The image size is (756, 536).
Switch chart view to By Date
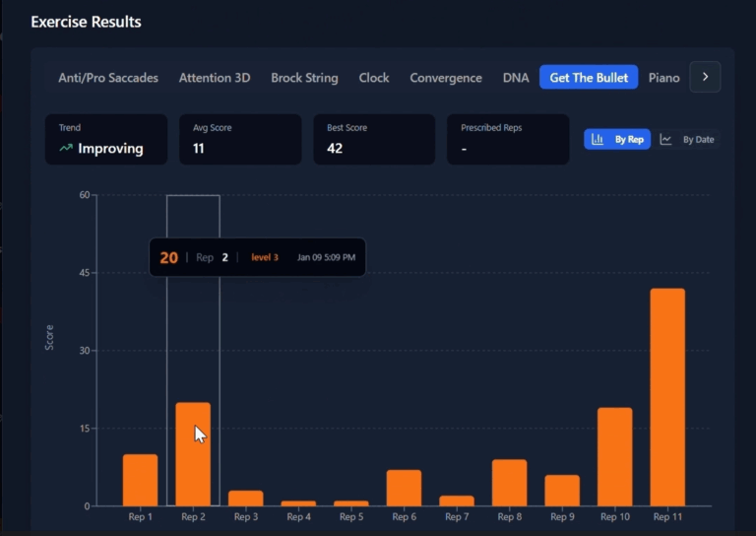688,140
